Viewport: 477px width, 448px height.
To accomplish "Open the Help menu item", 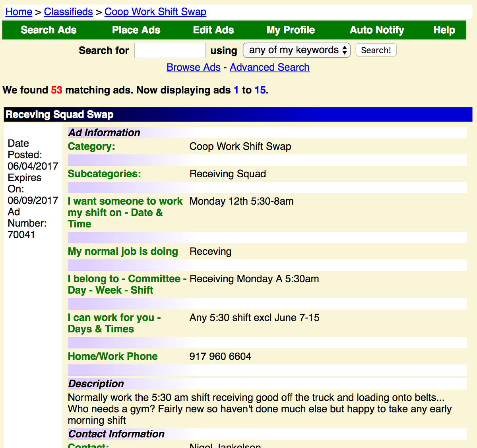I will pyautogui.click(x=444, y=30).
